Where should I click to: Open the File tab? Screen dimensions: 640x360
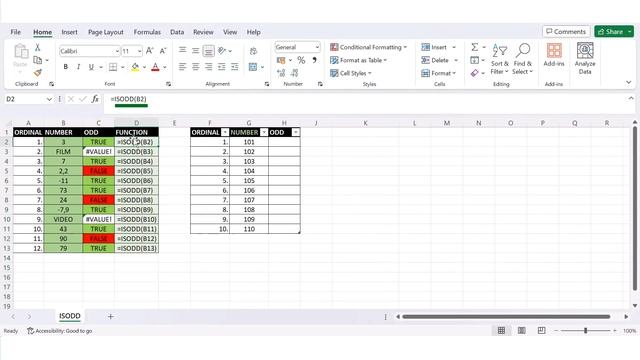coord(16,32)
